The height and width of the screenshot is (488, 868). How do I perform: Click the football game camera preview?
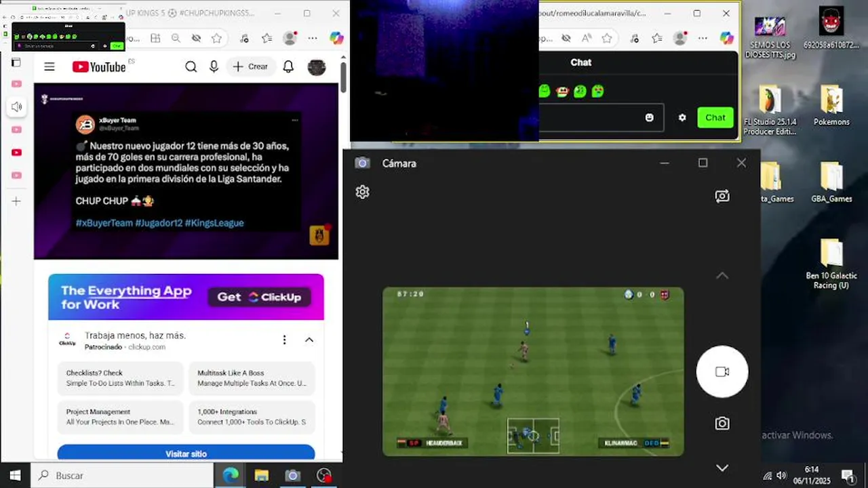(533, 371)
